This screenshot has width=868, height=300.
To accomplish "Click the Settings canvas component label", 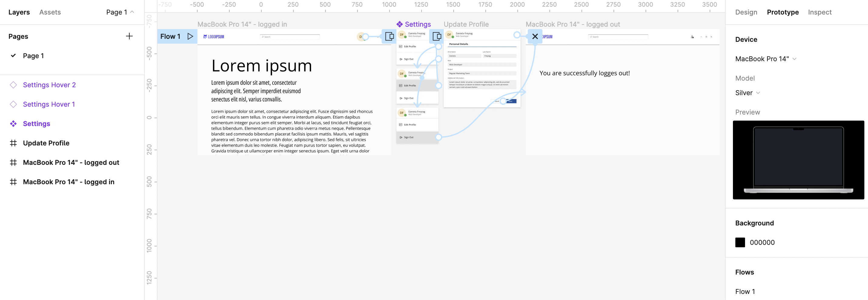I will tap(418, 24).
